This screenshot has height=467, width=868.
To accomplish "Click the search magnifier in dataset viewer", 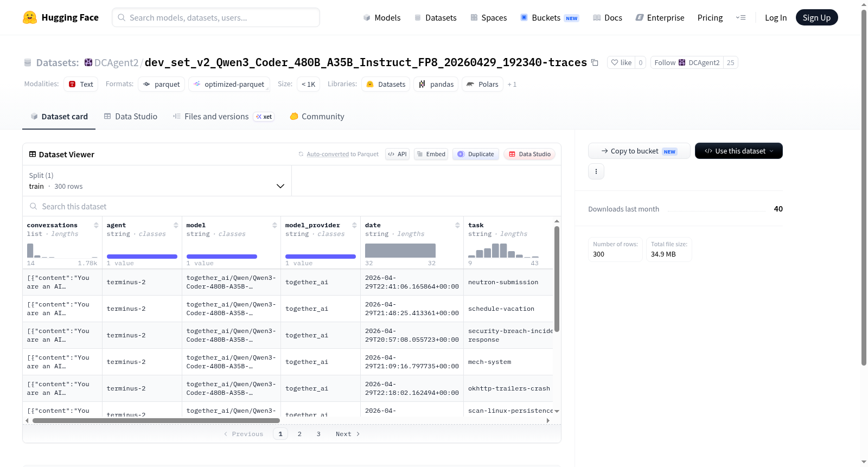I will click(x=34, y=207).
